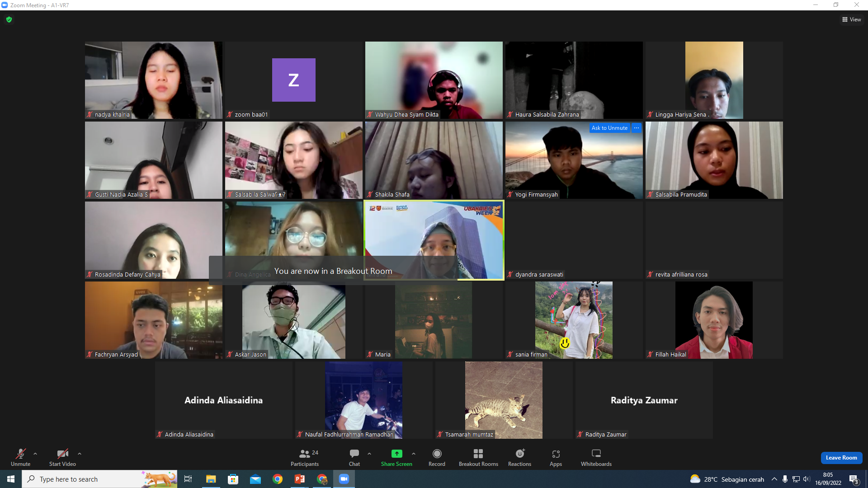Open video options arrow beside Start Video
The height and width of the screenshot is (488, 868).
80,454
